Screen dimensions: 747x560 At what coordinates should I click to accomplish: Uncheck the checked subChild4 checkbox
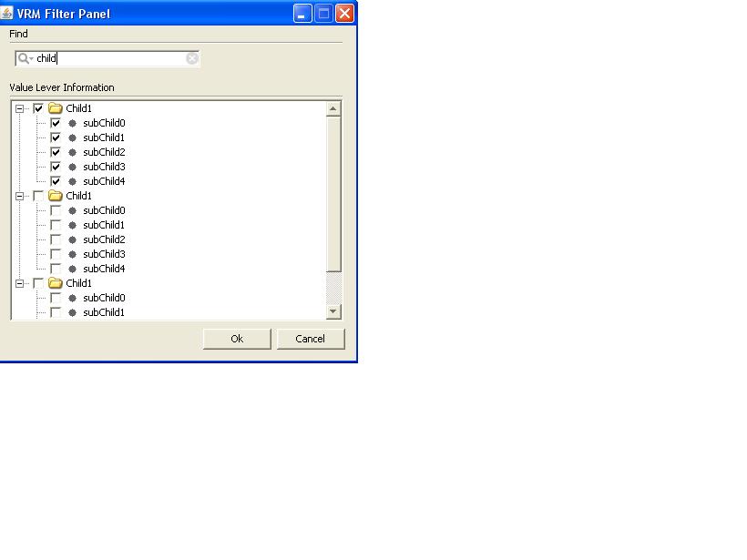point(56,181)
